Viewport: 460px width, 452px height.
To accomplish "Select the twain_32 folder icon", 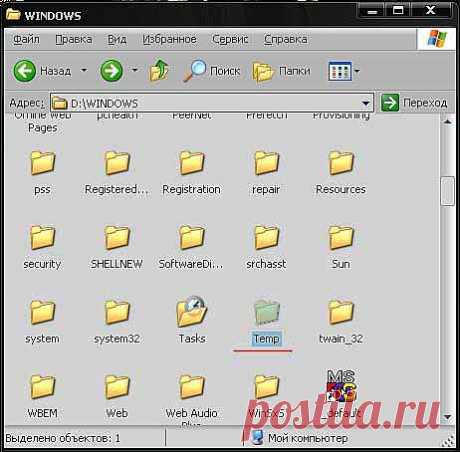I will (x=341, y=312).
